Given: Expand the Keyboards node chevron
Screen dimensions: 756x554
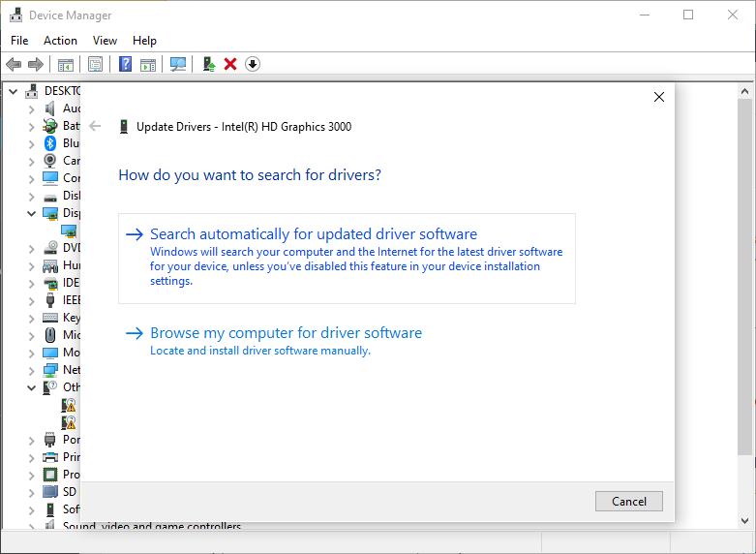Looking at the screenshot, I should (x=32, y=318).
